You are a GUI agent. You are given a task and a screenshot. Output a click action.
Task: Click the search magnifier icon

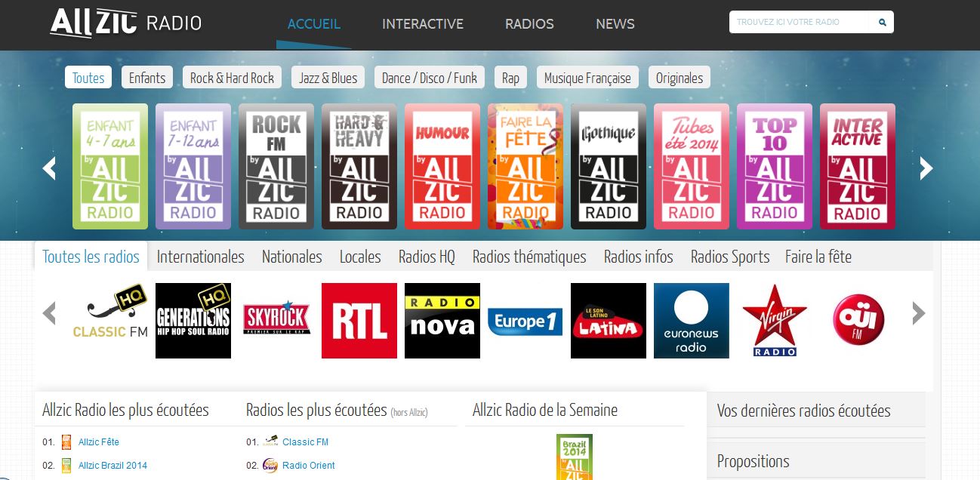881,22
